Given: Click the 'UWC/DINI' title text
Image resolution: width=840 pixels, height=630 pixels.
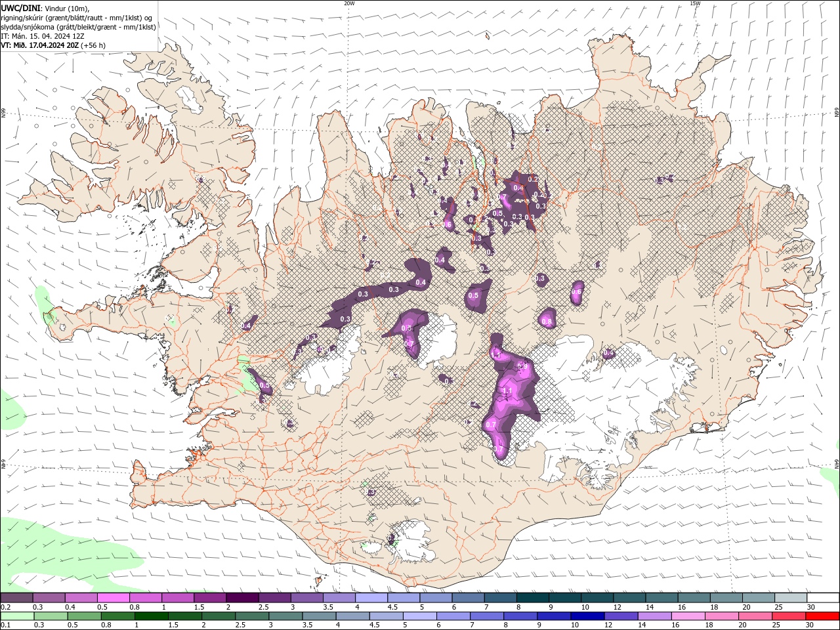Looking at the screenshot, I should [20, 8].
